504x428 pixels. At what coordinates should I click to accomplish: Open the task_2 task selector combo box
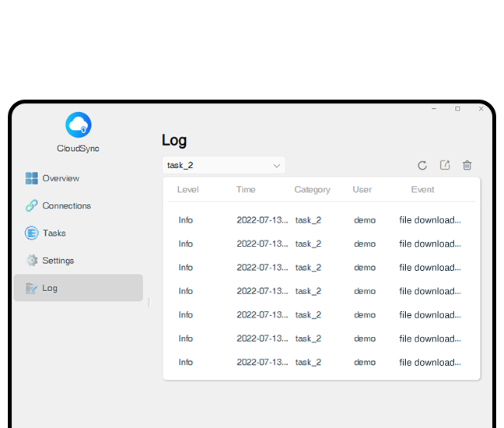coord(223,165)
